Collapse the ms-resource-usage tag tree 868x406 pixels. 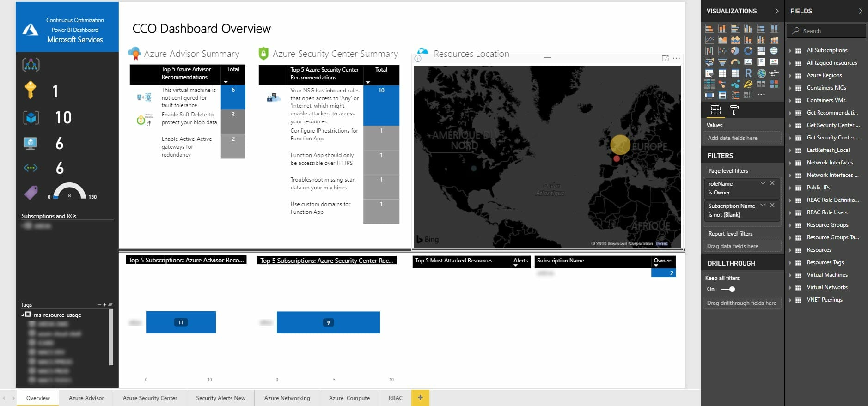(23, 315)
